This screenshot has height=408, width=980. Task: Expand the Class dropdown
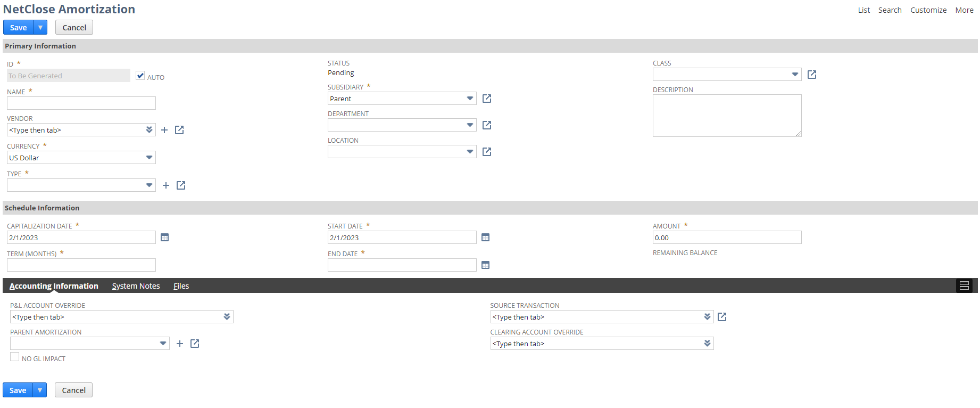[x=795, y=75]
